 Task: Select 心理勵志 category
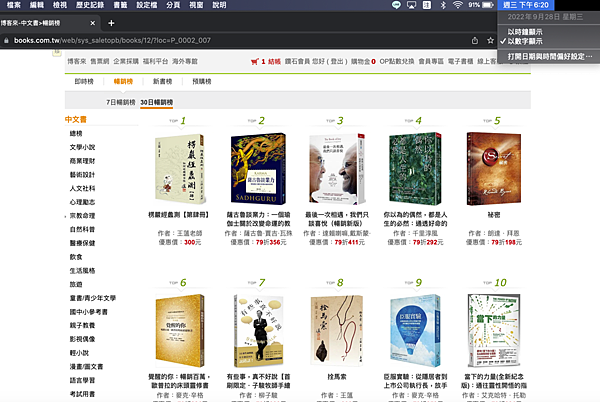82,202
